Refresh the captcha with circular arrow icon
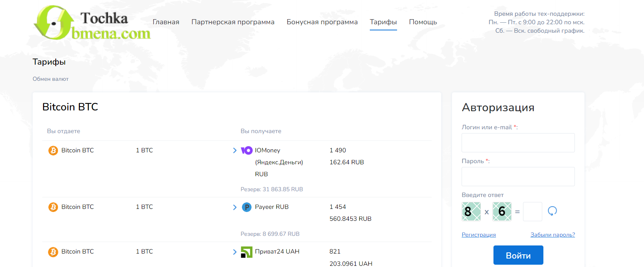The width and height of the screenshot is (644, 267). (552, 211)
